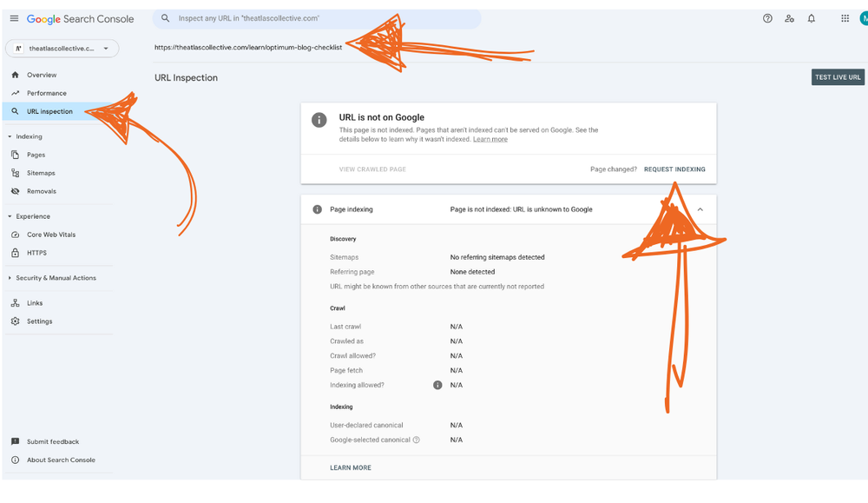Open the Google apps grid
This screenshot has height=503, width=868.
(845, 18)
